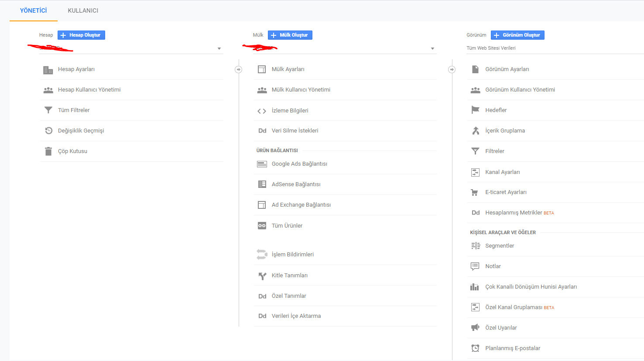
Task: Click the Hesap Oluştur button
Action: pos(81,35)
